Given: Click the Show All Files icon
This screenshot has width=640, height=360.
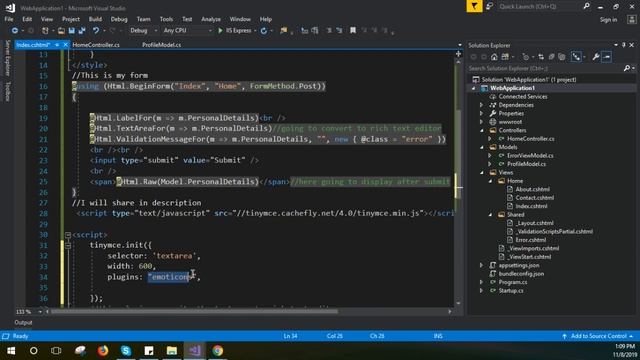Looking at the screenshot, I should tap(562, 57).
